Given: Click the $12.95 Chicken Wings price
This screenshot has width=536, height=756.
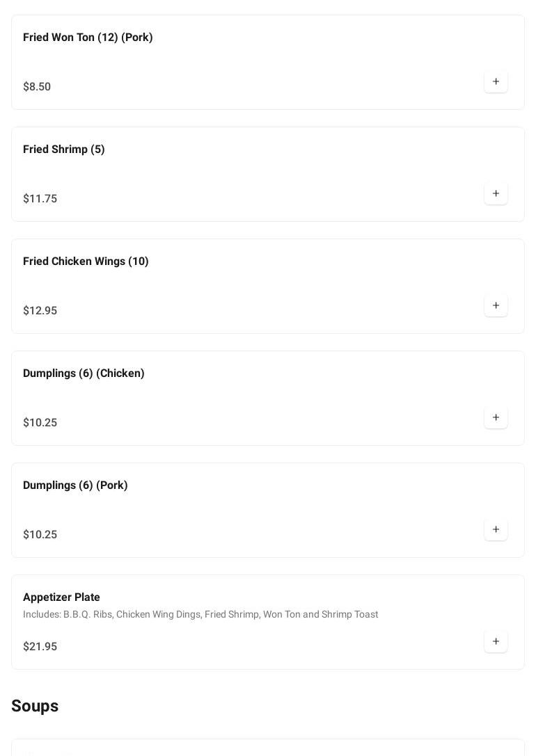Looking at the screenshot, I should pyautogui.click(x=40, y=310).
